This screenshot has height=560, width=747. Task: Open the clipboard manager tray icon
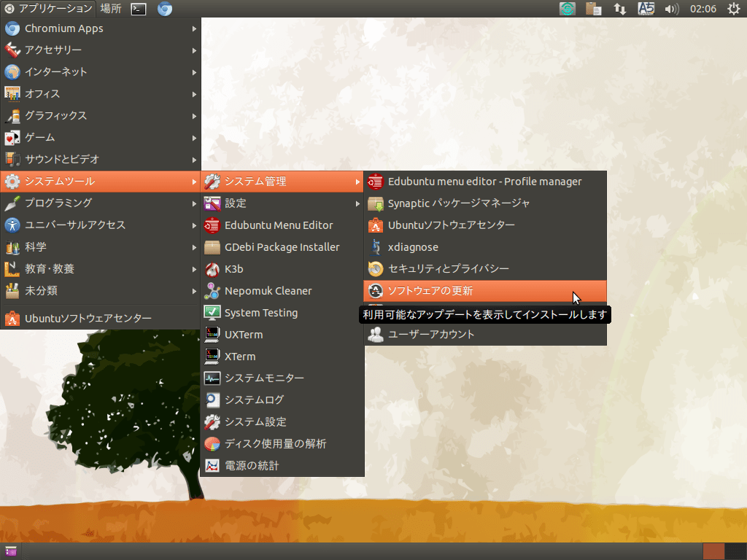coord(594,9)
